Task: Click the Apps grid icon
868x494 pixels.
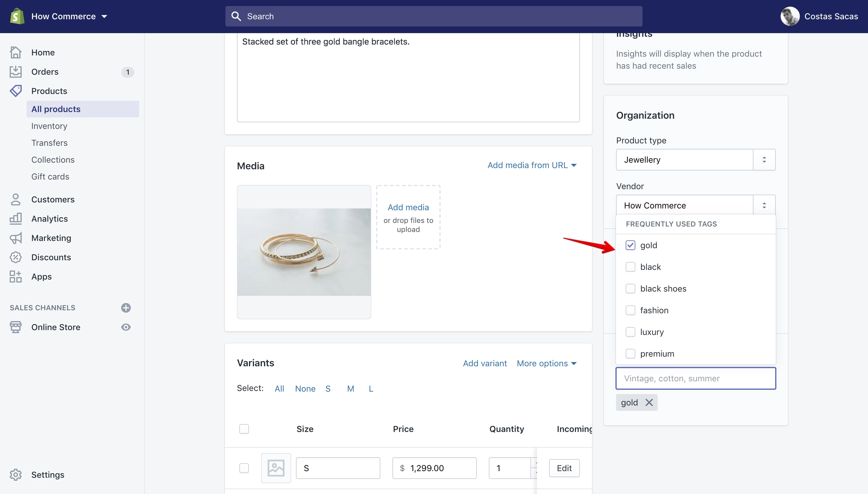Action: tap(16, 277)
